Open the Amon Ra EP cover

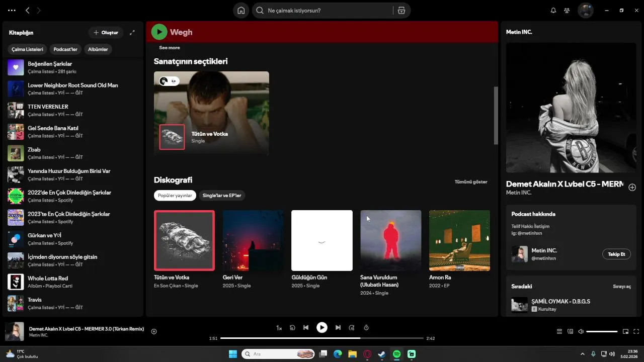pos(459,240)
